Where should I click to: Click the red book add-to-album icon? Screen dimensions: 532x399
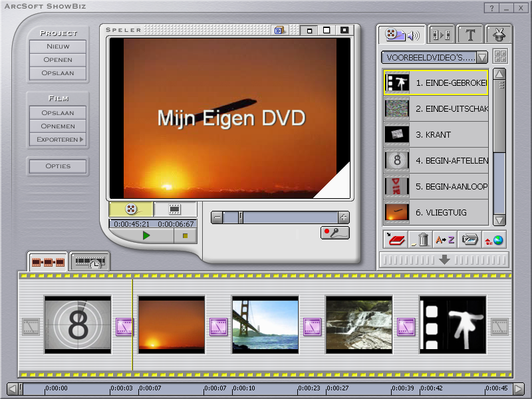pyautogui.click(x=396, y=239)
